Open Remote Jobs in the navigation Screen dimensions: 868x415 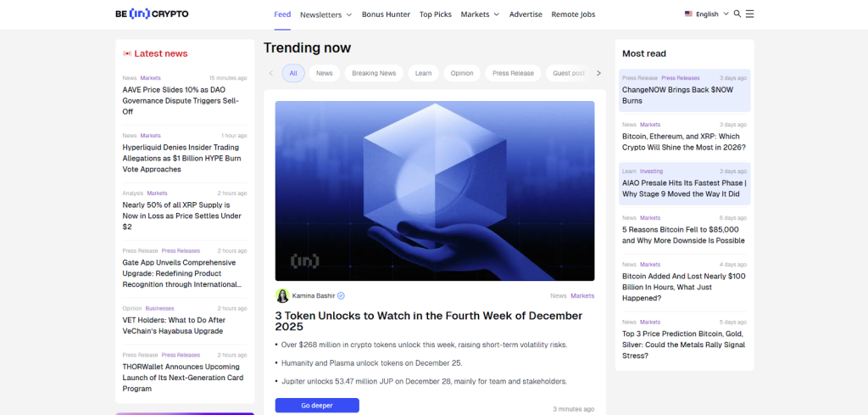tap(573, 14)
